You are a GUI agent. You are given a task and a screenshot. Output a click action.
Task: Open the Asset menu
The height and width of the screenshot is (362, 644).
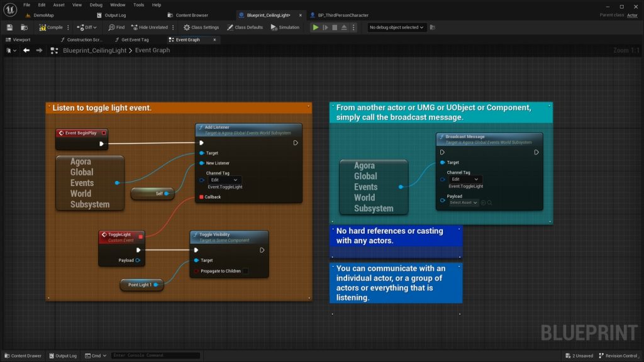coord(58,4)
